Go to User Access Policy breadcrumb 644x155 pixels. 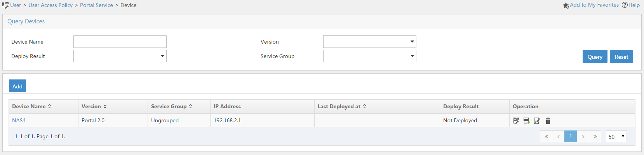click(x=50, y=5)
